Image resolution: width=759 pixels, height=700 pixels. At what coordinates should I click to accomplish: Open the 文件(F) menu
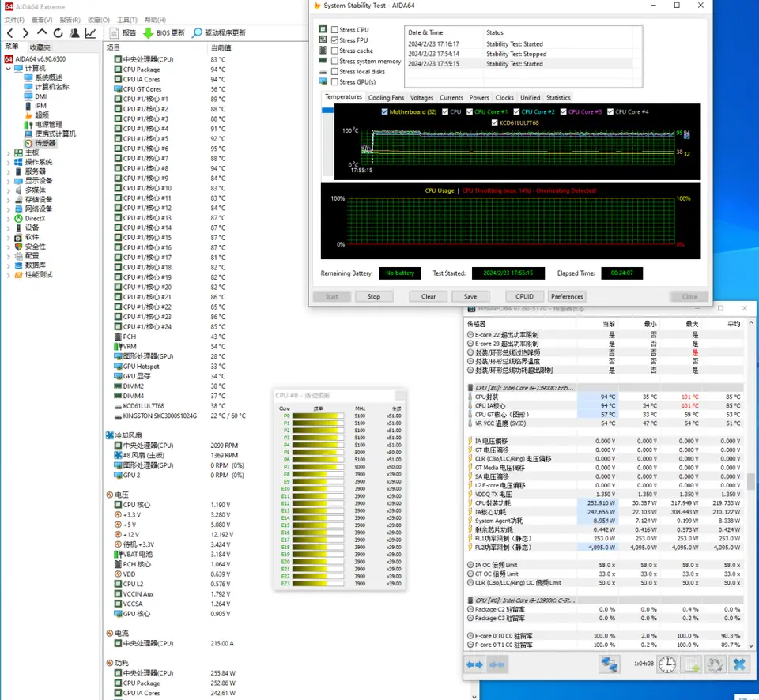coord(14,20)
